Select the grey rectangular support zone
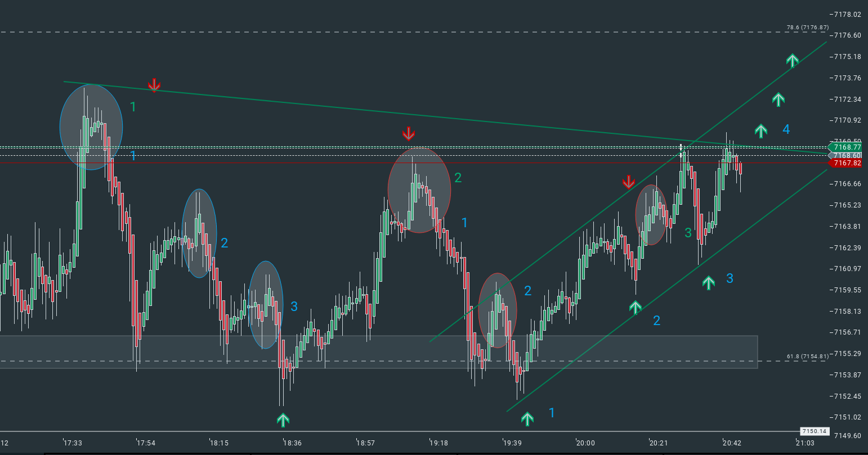This screenshot has width=868, height=455. click(x=379, y=352)
